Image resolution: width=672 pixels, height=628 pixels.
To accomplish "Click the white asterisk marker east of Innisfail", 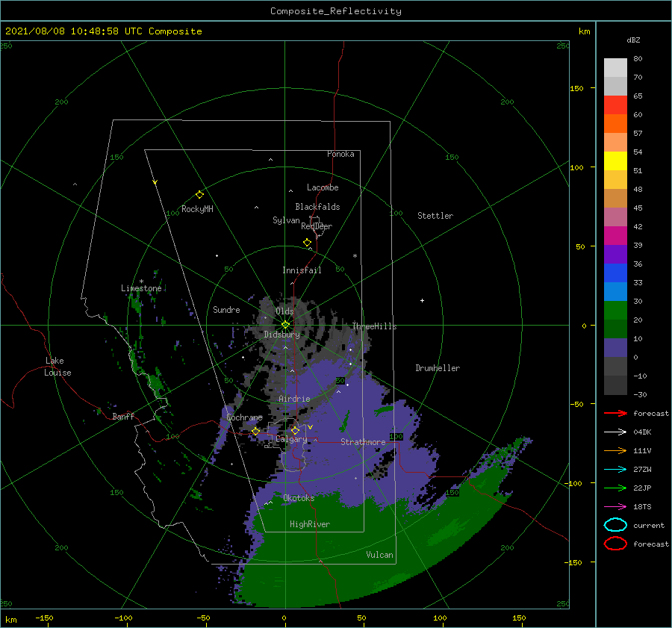I will click(355, 256).
